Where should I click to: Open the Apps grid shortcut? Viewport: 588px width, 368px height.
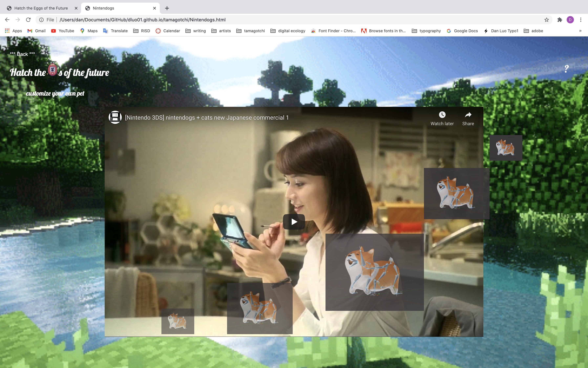pos(13,31)
